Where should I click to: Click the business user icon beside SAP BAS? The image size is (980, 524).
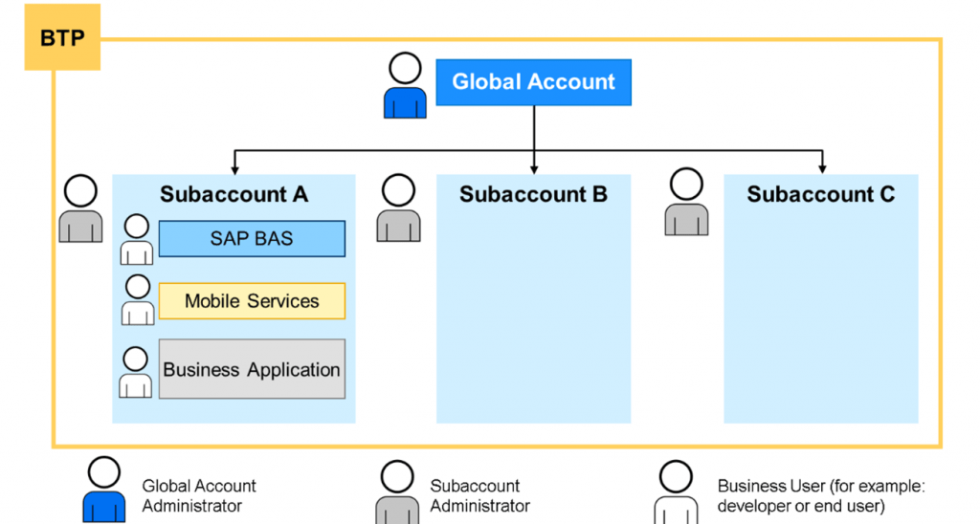tap(136, 239)
